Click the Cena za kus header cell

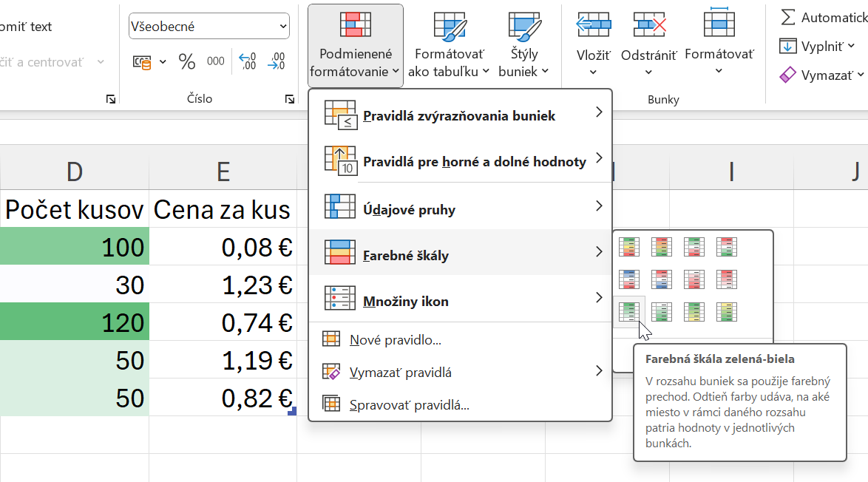click(x=223, y=209)
